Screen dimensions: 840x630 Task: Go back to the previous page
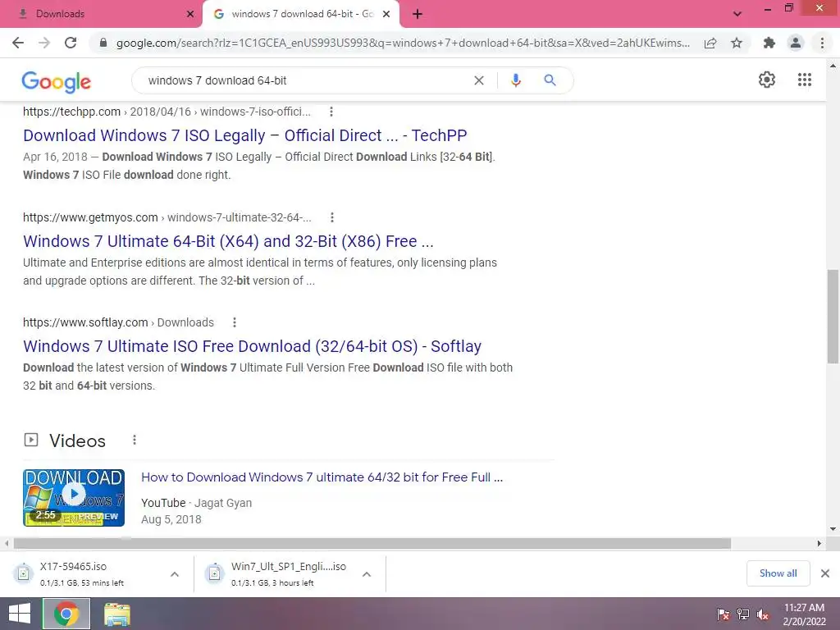coord(18,43)
